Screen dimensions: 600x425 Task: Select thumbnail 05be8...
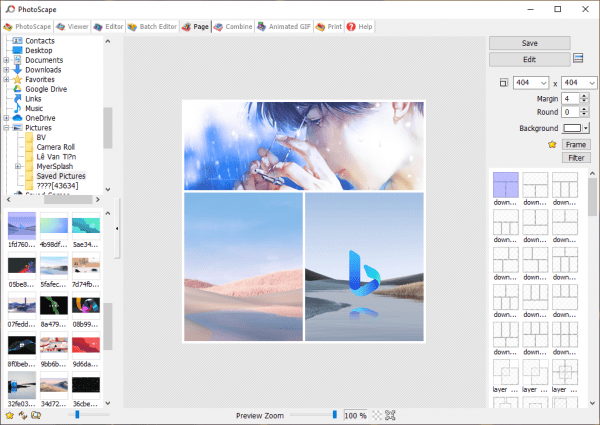tap(22, 266)
